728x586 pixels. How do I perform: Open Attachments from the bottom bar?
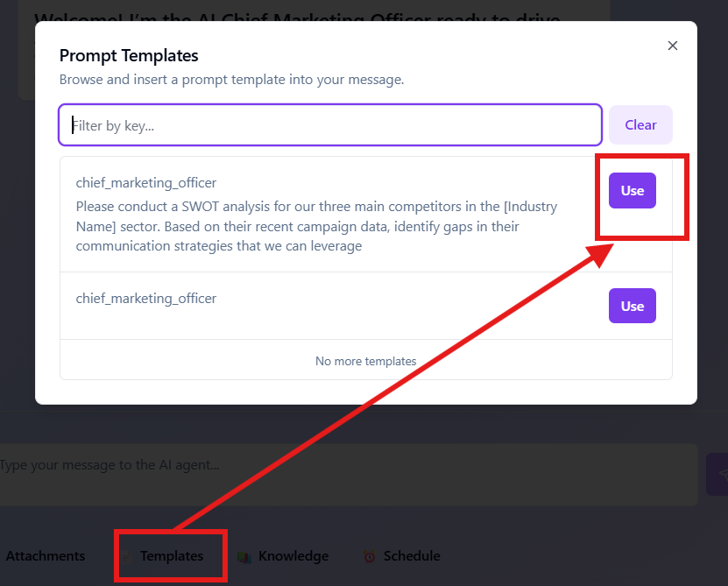point(46,555)
